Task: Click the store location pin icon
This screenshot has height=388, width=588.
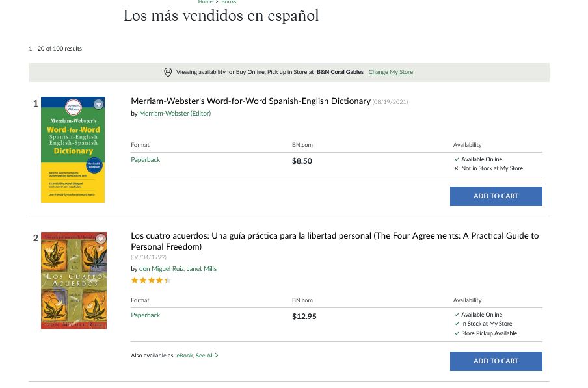Action: click(x=168, y=72)
